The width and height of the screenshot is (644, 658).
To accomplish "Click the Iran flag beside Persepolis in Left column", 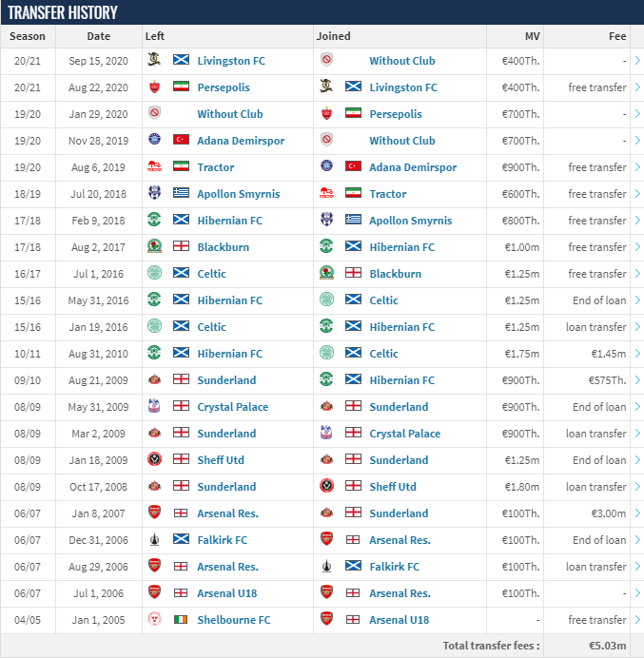I will [181, 87].
